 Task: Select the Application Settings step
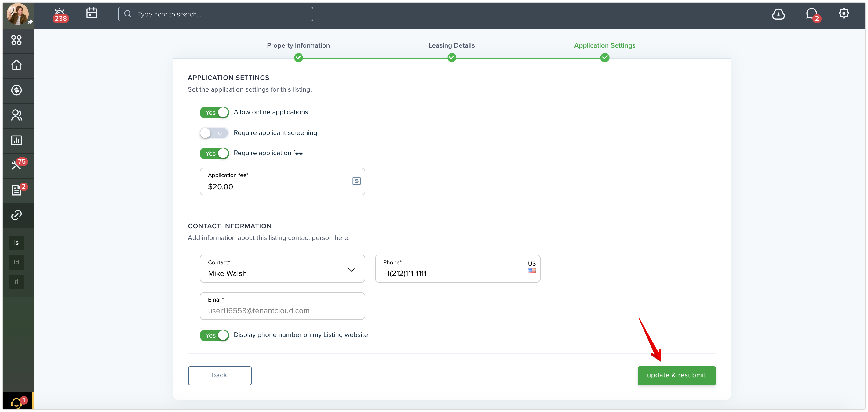tap(604, 45)
